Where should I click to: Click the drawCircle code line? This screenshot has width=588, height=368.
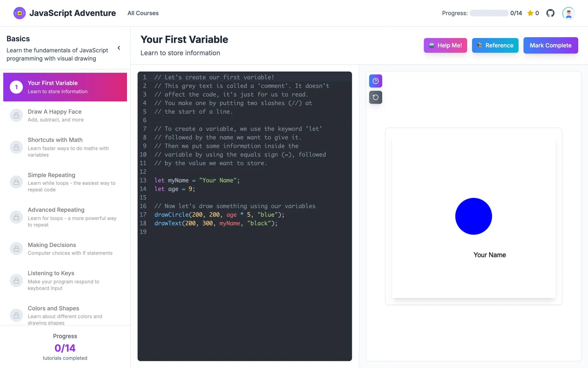(x=219, y=215)
